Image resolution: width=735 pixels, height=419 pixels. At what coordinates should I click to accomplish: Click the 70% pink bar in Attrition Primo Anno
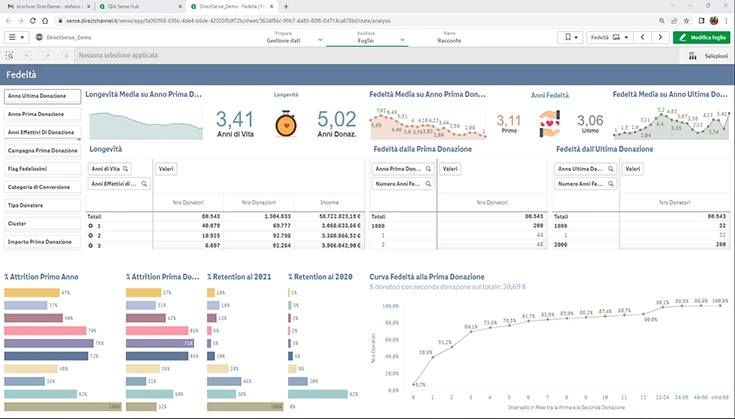[x=45, y=331]
